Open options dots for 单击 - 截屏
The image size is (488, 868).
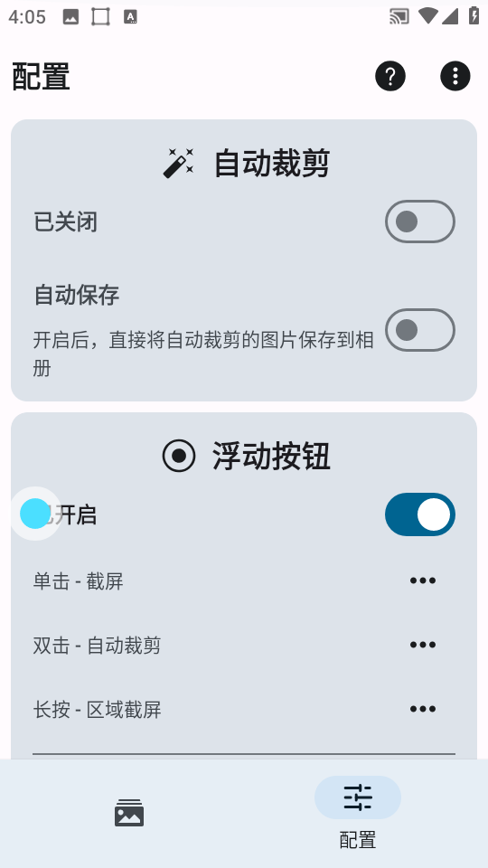coord(423,580)
